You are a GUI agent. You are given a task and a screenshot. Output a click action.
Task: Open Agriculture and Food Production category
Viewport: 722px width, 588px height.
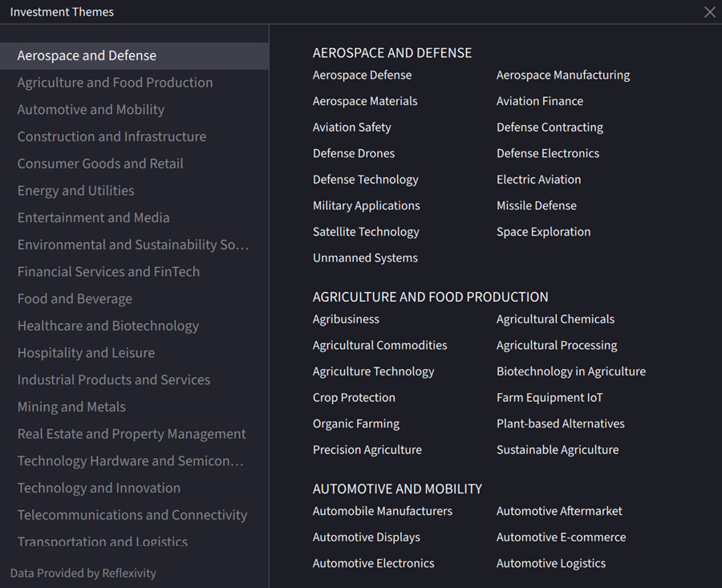(115, 83)
